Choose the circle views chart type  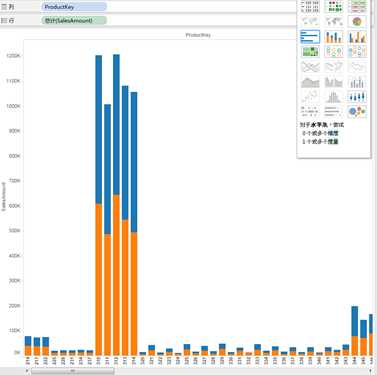[x=334, y=52]
